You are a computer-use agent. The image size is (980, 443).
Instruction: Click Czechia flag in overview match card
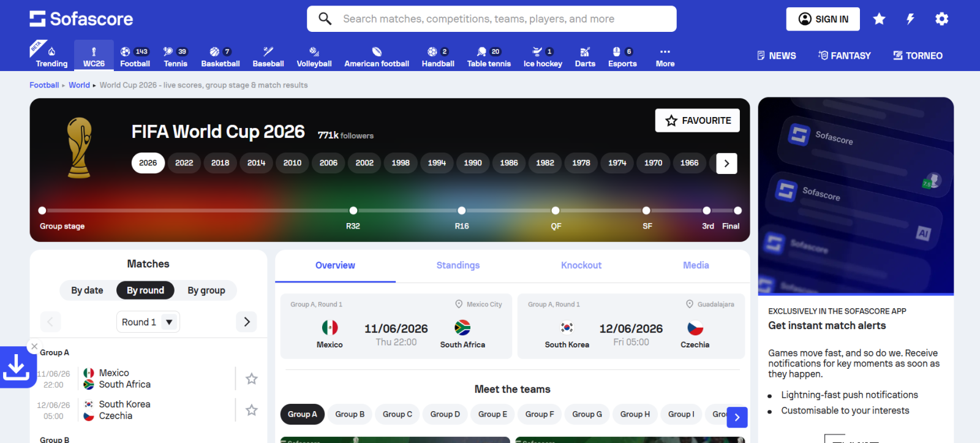pos(695,328)
